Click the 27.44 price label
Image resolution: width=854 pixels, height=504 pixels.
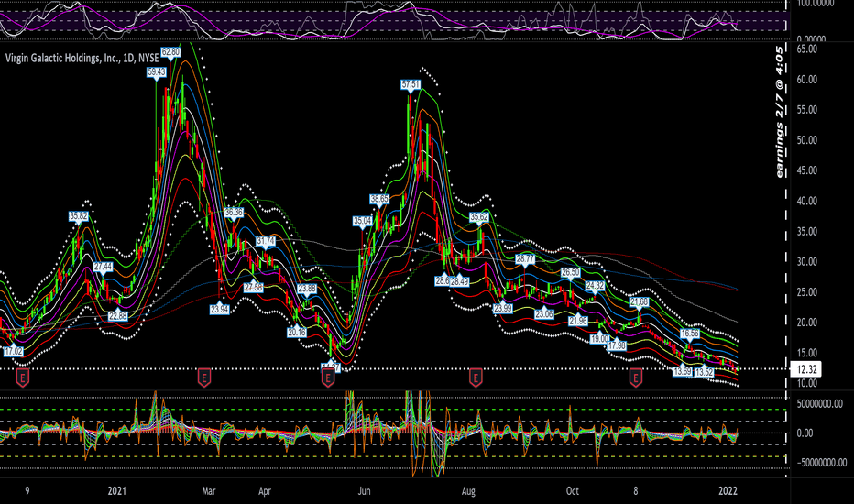tap(103, 267)
